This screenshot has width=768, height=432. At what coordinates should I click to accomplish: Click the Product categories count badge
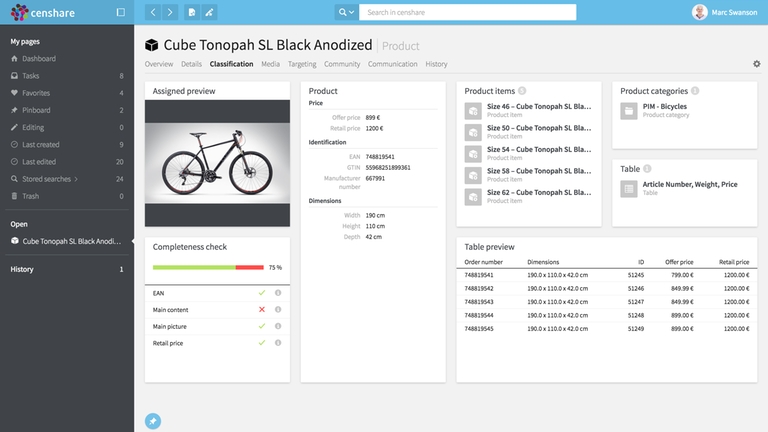click(x=695, y=91)
